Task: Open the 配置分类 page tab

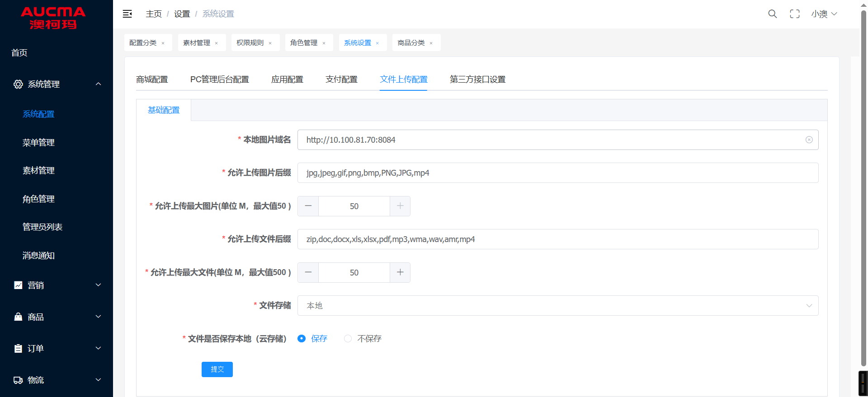Action: pyautogui.click(x=143, y=43)
